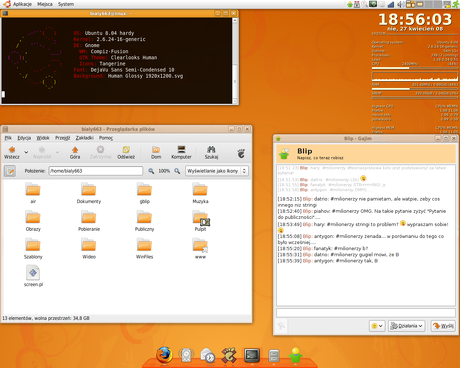Screen dimensions: 460x368
Task: Open the emoticon picker dropdown in Gajim
Action: [377, 326]
